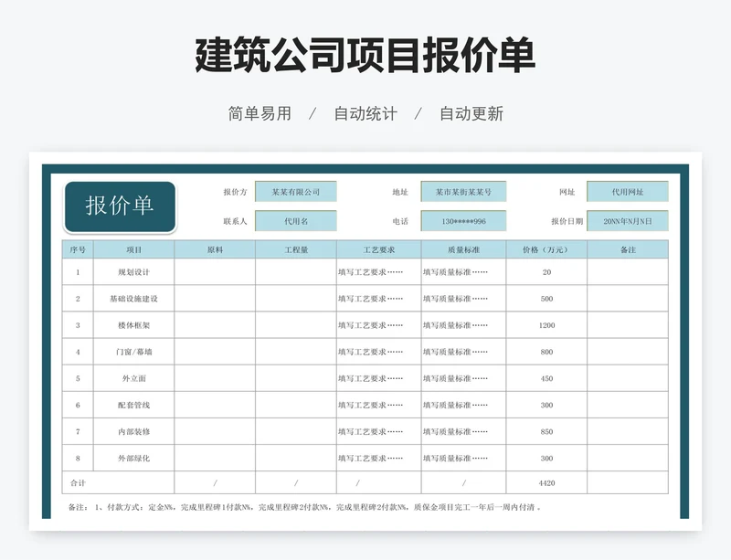Select the 外立面 item cell
This screenshot has height=560, width=731.
click(133, 378)
